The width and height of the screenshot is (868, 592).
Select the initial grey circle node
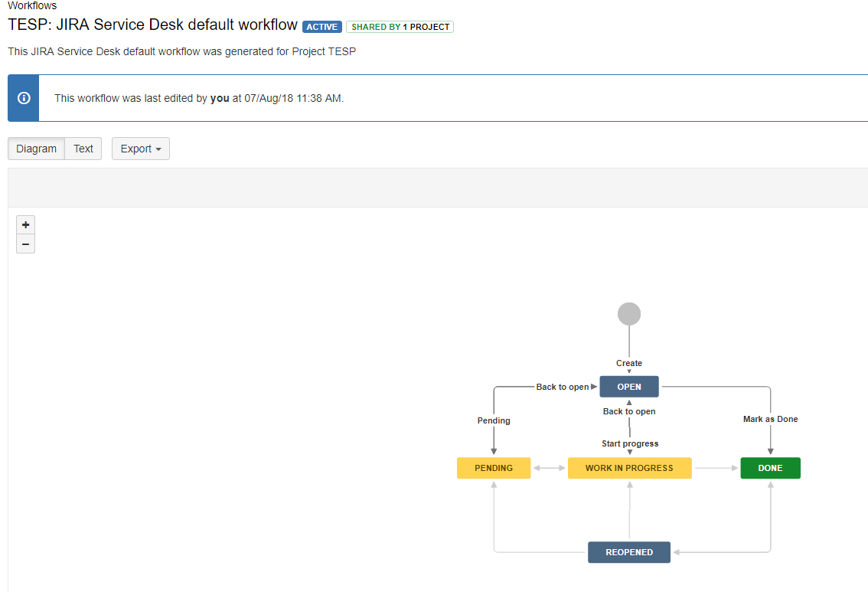[628, 313]
